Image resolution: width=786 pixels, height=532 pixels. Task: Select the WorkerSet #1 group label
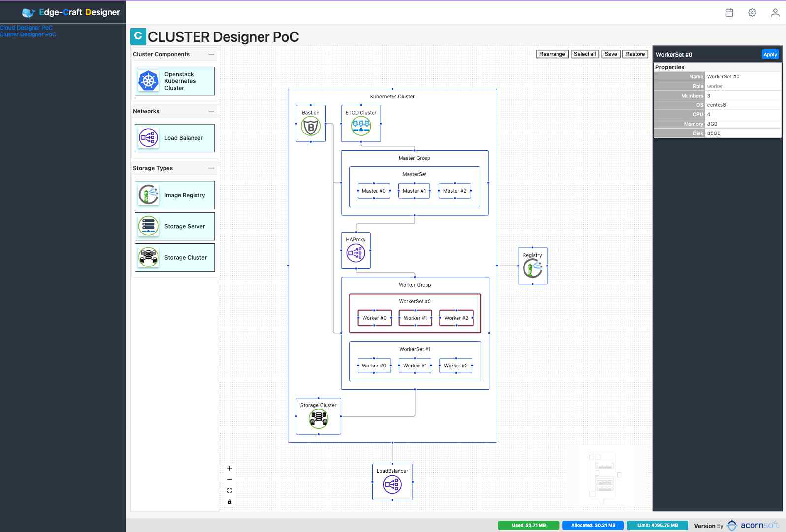[415, 349]
